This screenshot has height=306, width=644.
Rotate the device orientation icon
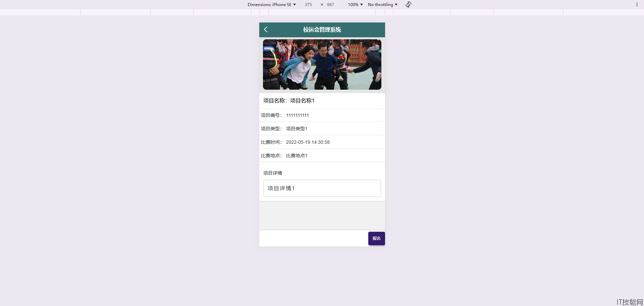tap(408, 4)
